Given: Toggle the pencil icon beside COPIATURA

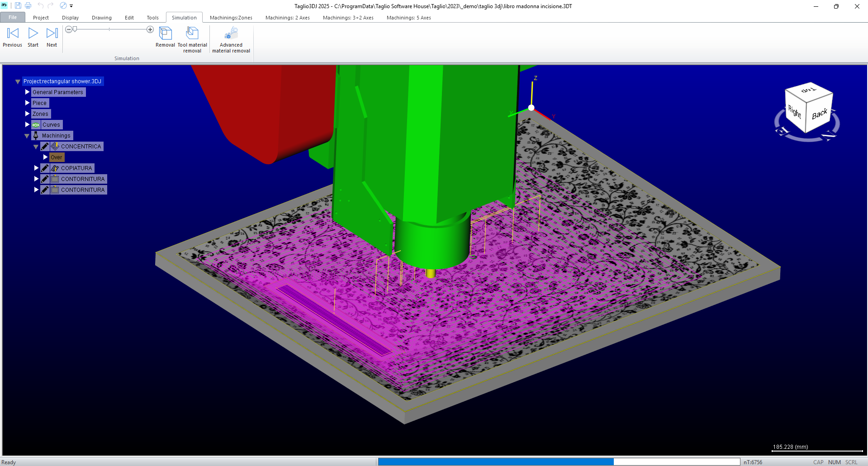Looking at the screenshot, I should coord(45,168).
